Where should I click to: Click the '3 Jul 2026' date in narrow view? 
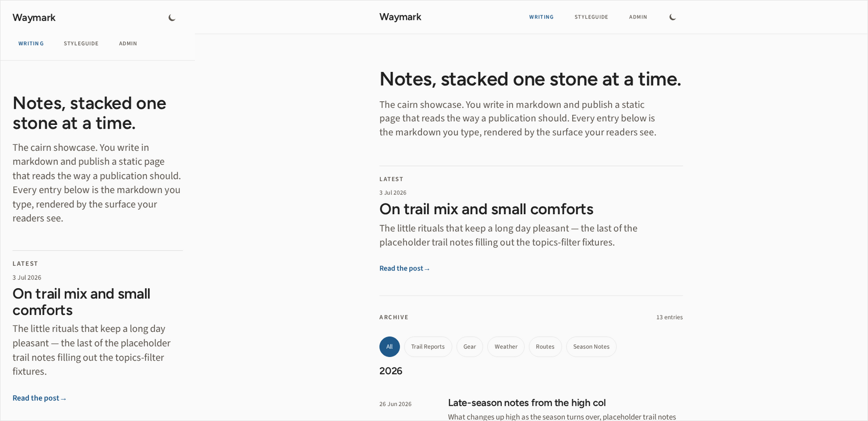[x=27, y=278]
